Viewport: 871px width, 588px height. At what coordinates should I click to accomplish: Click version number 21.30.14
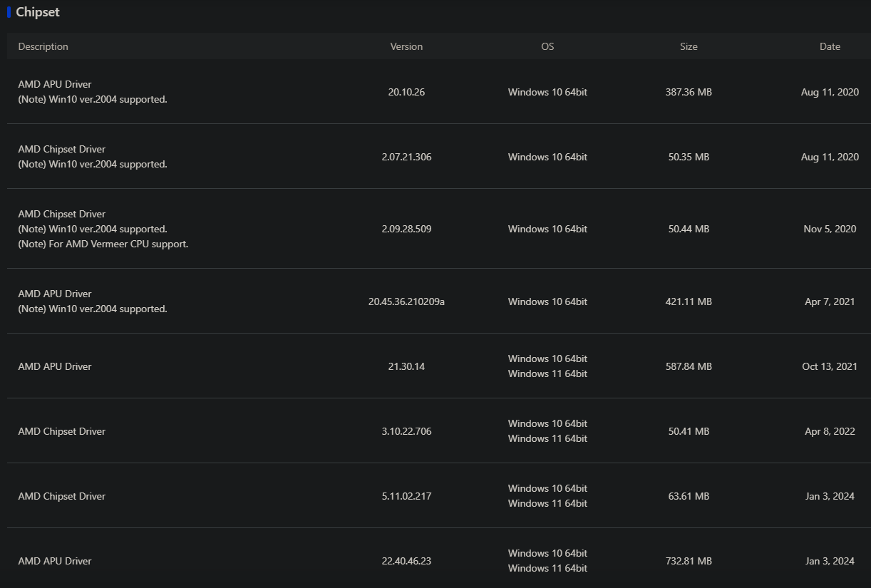pyautogui.click(x=406, y=366)
